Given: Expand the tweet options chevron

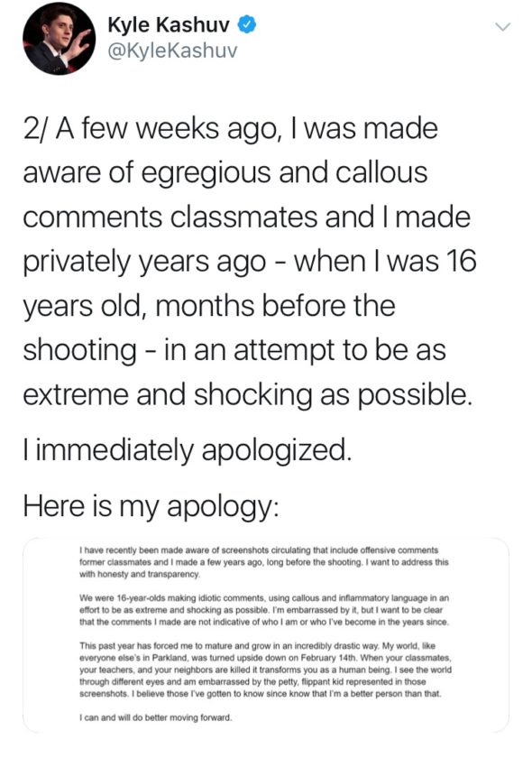Looking at the screenshot, I should (x=502, y=26).
